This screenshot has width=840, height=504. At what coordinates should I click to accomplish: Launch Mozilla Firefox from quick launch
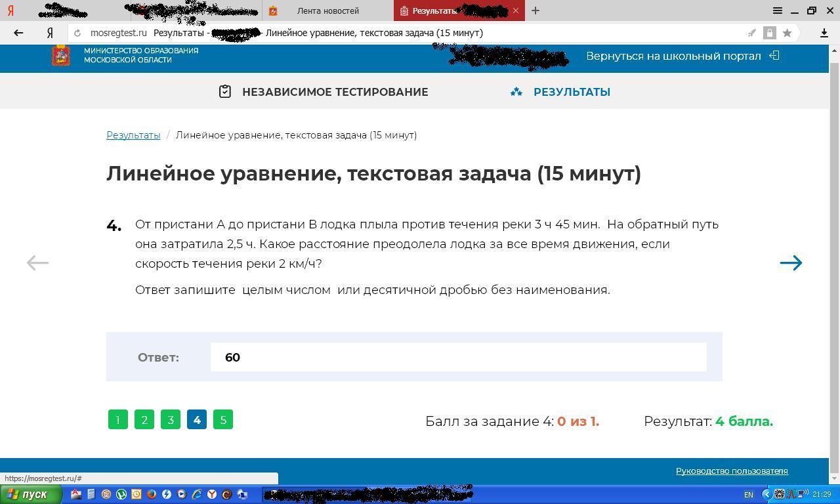(x=152, y=494)
